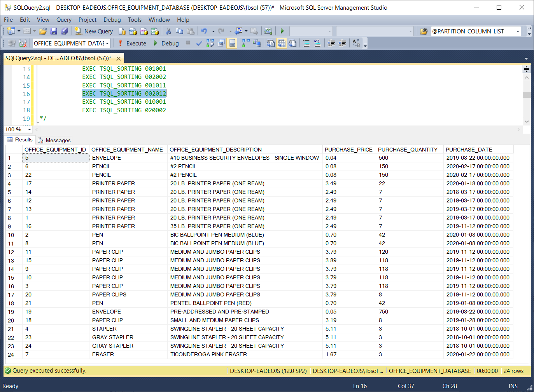Open the OFFICE_EQUIPMENT_DATABASE database dropdown

[107, 43]
